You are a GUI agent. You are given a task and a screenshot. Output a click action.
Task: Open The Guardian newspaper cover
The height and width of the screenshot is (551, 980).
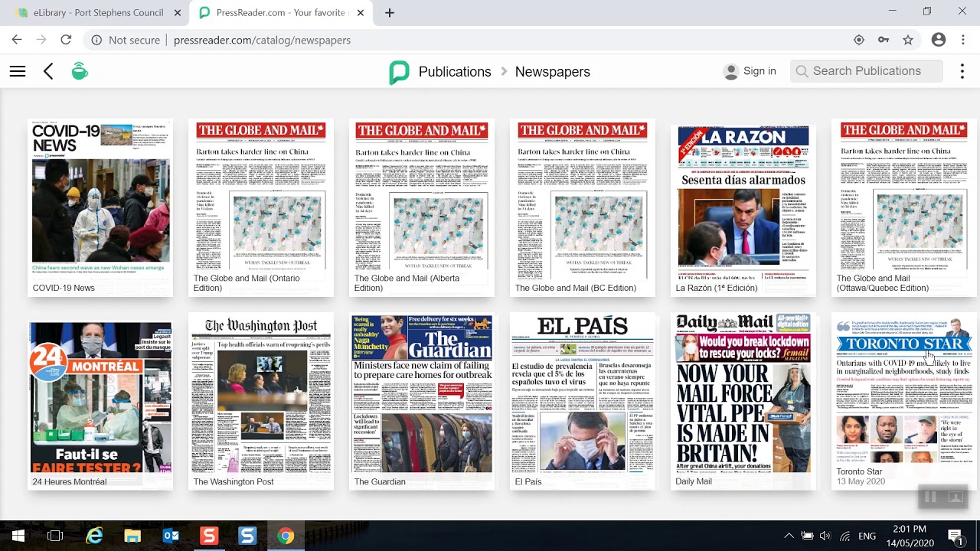point(422,401)
